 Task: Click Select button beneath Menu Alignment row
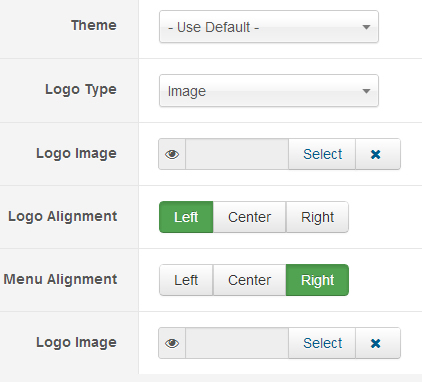click(322, 343)
